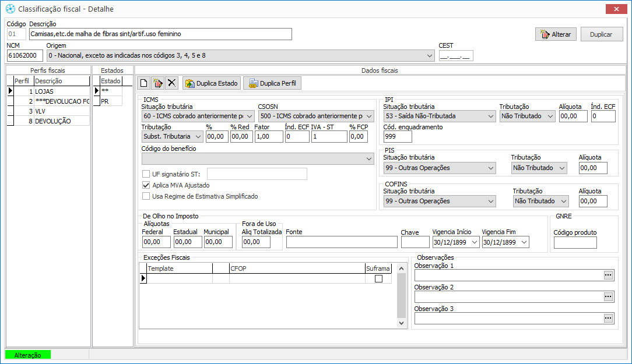Open the Observação 1 ellipsis lookup

tap(609, 275)
